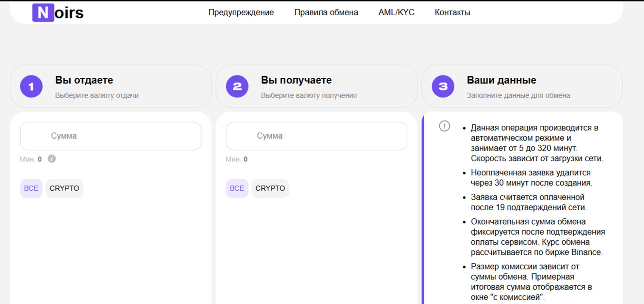Screen dimensions: 644x304
Task: Click the Вы отдаете heading
Action: click(x=84, y=80)
